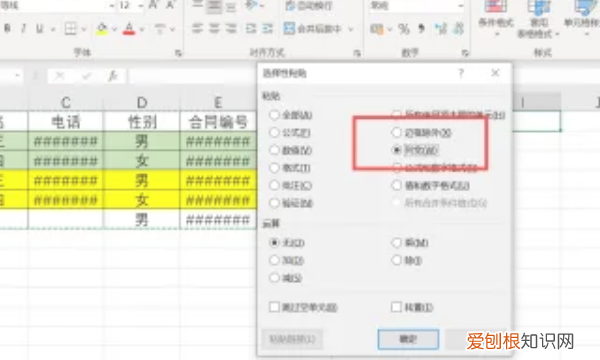Viewport: 600px width, 360px height.
Task: Select the 批注(C) paste radio option
Action: coord(290,185)
